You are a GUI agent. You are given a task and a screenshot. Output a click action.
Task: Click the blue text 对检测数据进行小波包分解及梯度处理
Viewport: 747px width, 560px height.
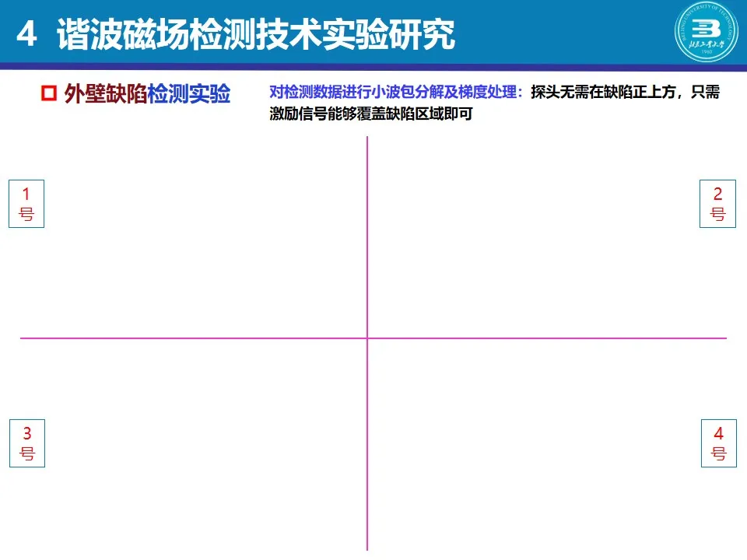(395, 93)
